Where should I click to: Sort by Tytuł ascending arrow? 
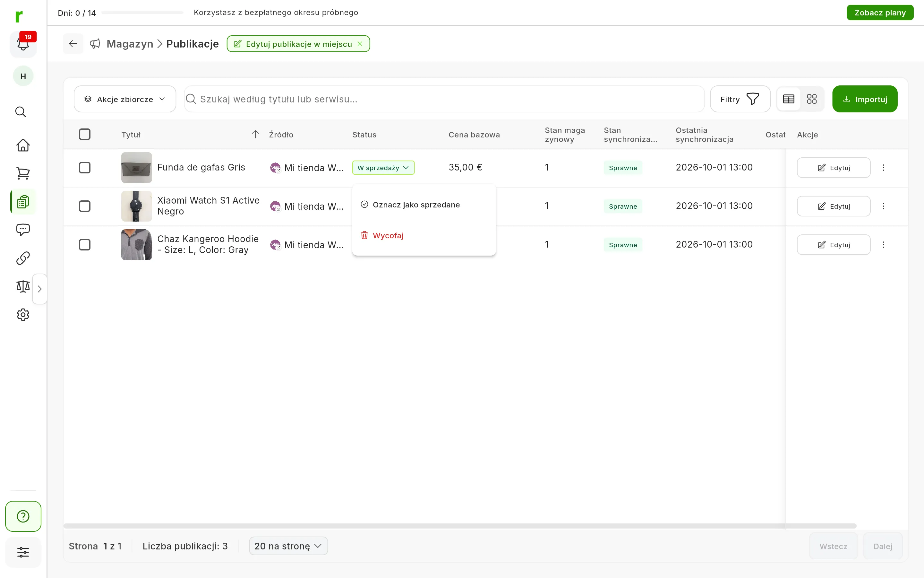pos(255,134)
